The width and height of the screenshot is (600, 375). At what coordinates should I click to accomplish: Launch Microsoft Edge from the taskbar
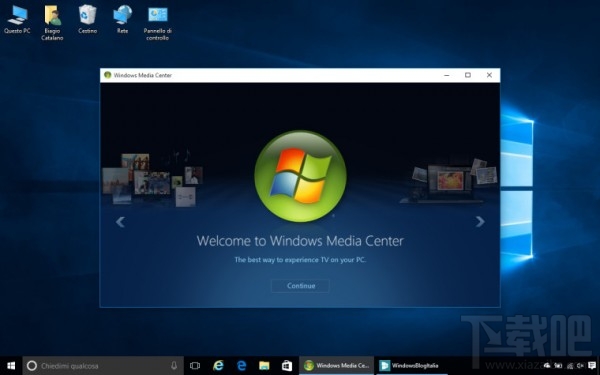coord(241,365)
